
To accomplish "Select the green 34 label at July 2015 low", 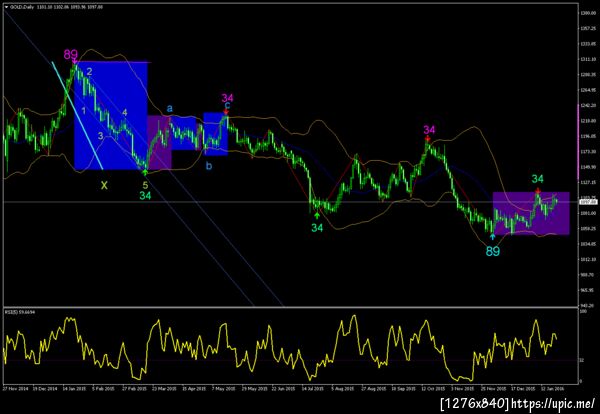I will click(x=317, y=228).
